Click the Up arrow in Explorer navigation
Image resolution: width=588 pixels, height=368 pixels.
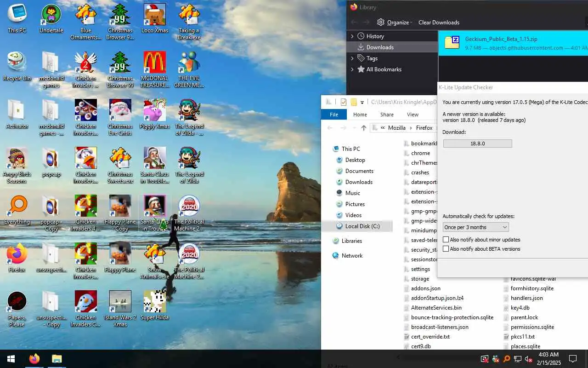tap(364, 128)
